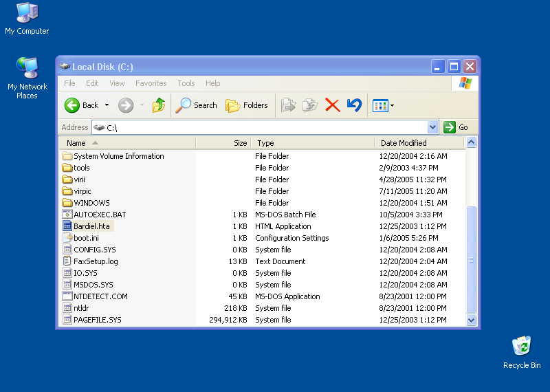Click the Configuration Settings type text

[291, 238]
